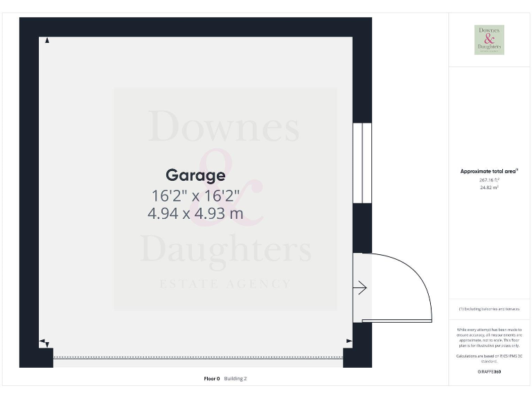
Task: Click the excluding balconies and terraces footnote
Action: 489,309
